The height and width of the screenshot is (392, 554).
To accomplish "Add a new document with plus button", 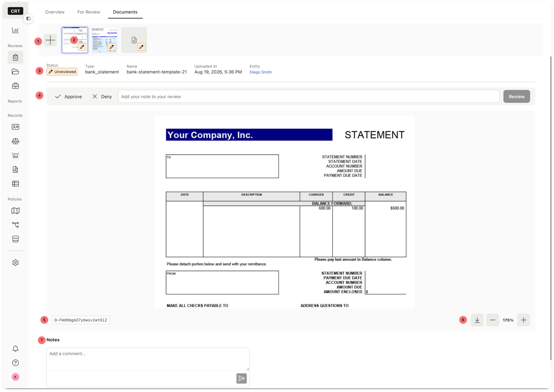I will coord(50,40).
